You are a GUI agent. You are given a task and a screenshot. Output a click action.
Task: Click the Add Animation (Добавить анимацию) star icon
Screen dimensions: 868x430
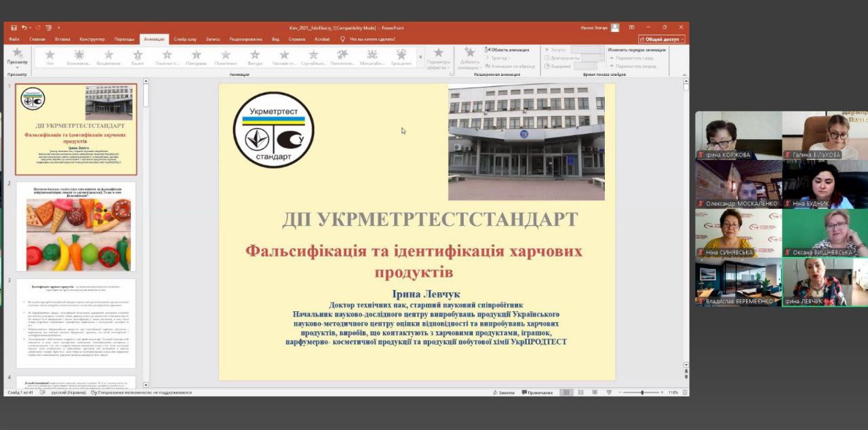(469, 52)
